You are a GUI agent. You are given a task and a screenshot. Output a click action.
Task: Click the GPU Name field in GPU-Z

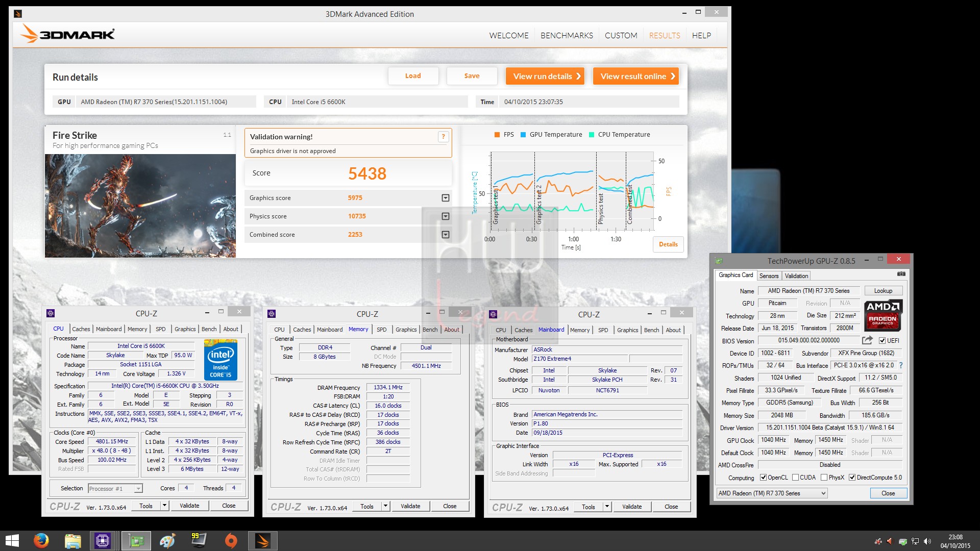point(808,291)
